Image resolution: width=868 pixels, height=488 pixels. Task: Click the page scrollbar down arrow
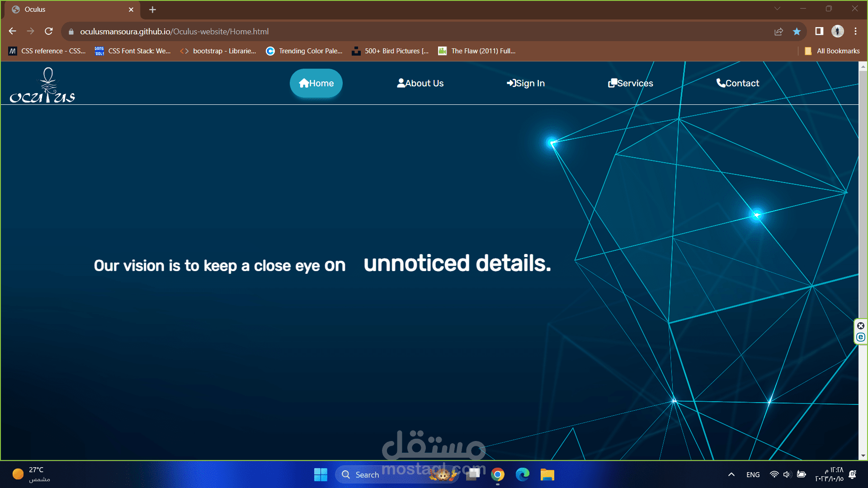click(x=863, y=455)
